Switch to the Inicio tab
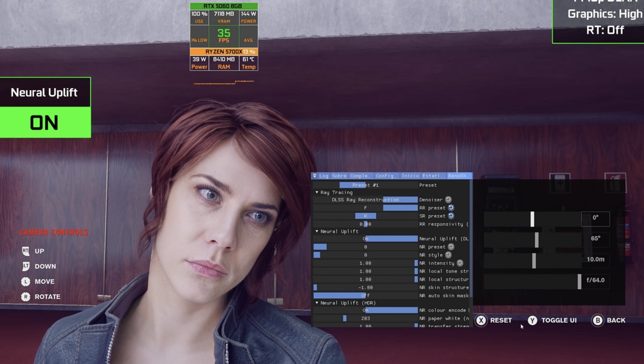This screenshot has height=364, width=644. (x=410, y=176)
